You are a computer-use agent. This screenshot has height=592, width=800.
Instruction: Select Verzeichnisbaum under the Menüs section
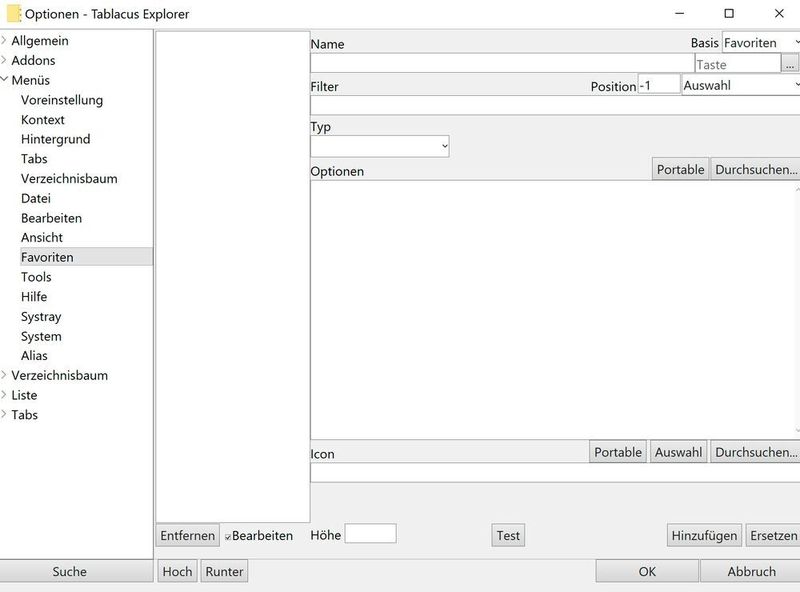point(69,179)
